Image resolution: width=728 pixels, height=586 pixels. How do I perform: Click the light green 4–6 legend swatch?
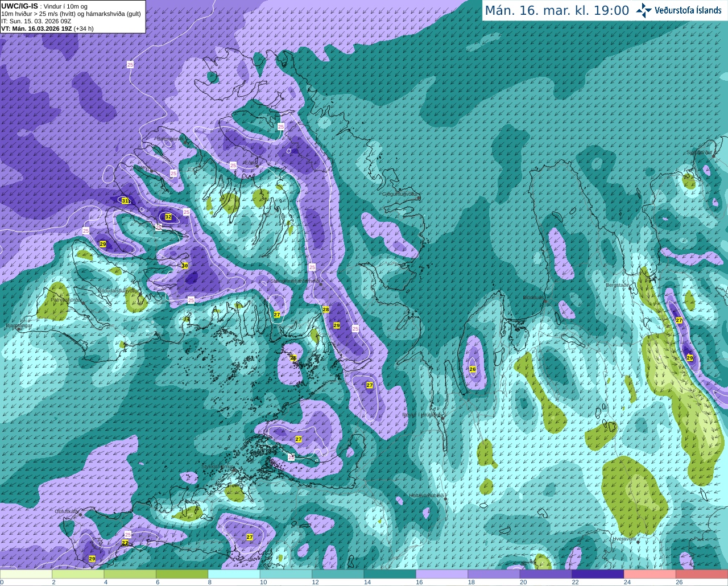coord(130,574)
